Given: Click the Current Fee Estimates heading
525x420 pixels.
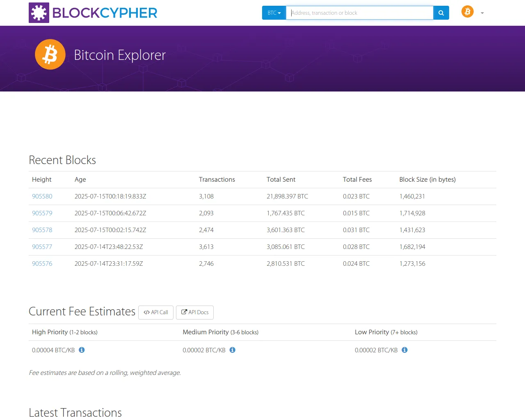Looking at the screenshot, I should tap(82, 312).
